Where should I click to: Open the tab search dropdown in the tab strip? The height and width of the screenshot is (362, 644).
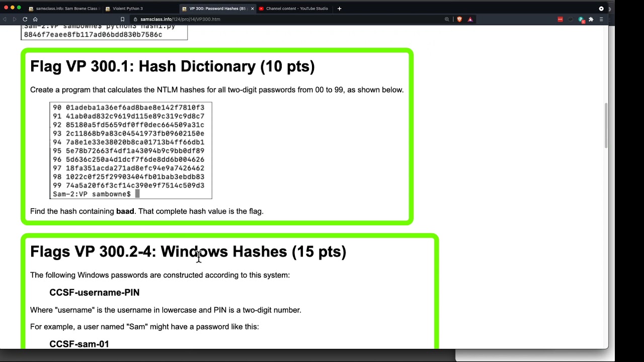tap(601, 9)
